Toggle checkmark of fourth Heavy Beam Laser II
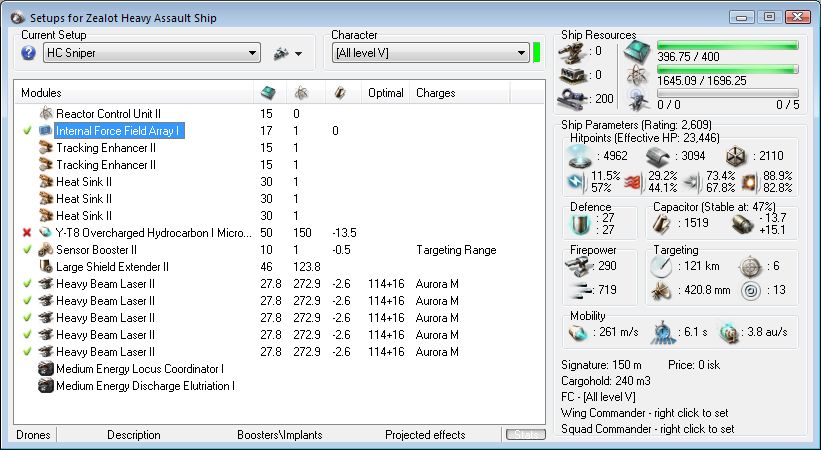 click(x=27, y=334)
